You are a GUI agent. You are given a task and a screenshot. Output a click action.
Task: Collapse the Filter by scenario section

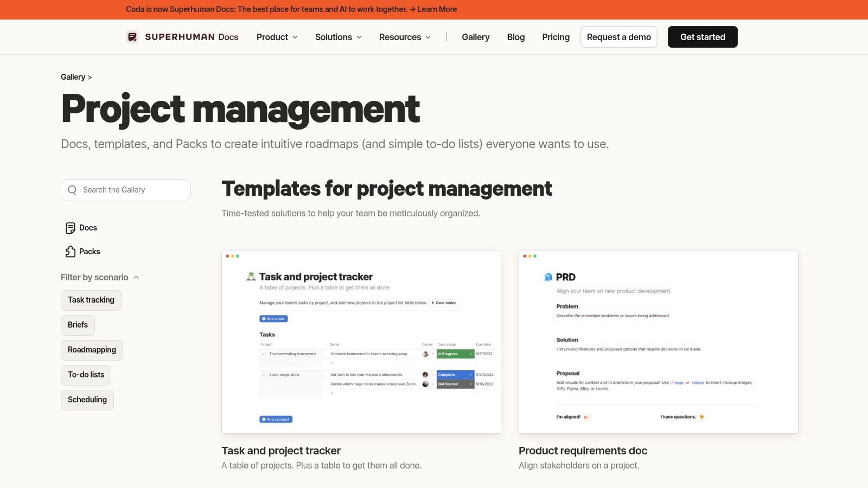(100, 277)
